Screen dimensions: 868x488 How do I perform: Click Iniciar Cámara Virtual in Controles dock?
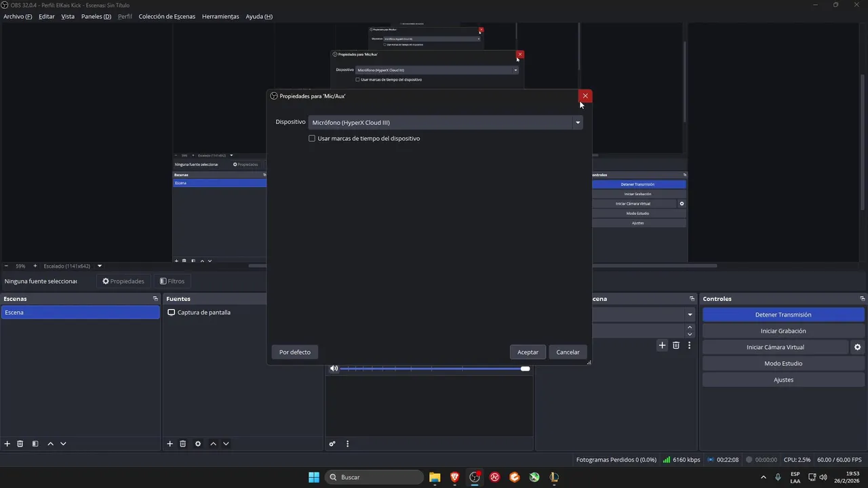pos(775,347)
